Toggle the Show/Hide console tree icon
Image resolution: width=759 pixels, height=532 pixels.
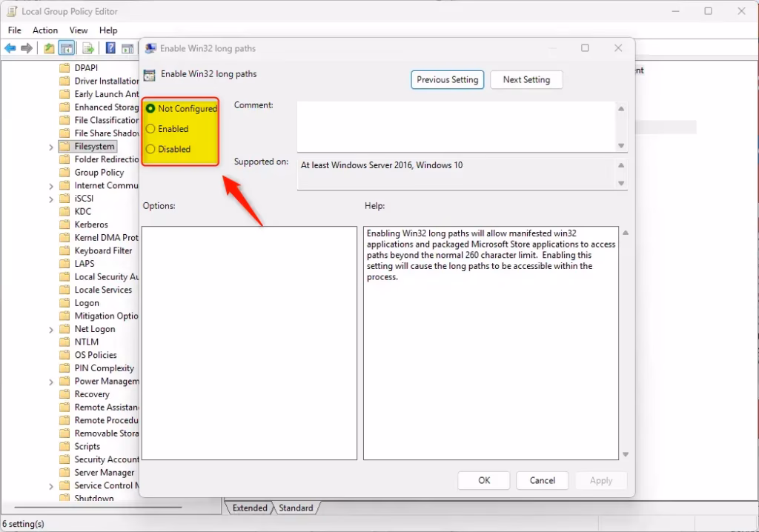pos(66,48)
